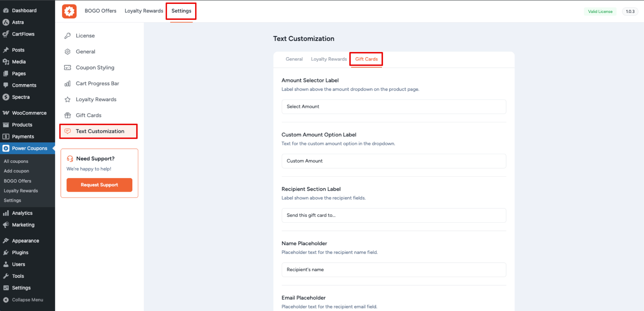
Task: Select the Gift Cards text tab
Action: [x=366, y=59]
